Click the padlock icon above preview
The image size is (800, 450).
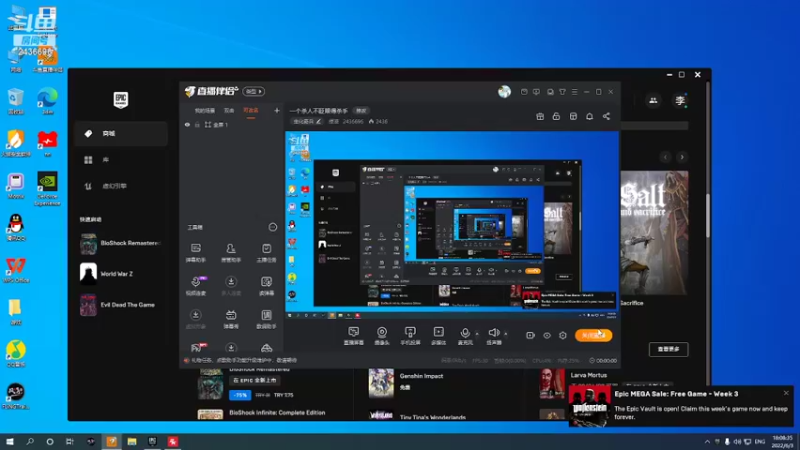[556, 117]
